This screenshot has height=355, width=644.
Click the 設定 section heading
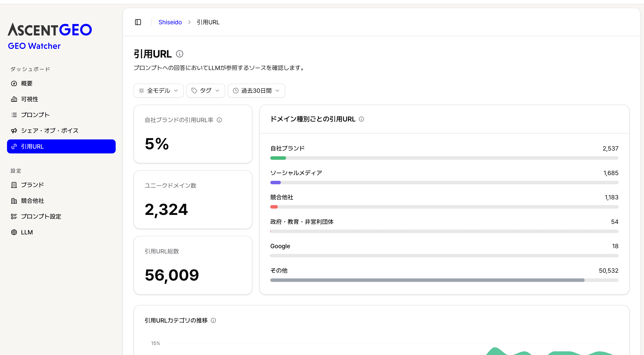16,171
